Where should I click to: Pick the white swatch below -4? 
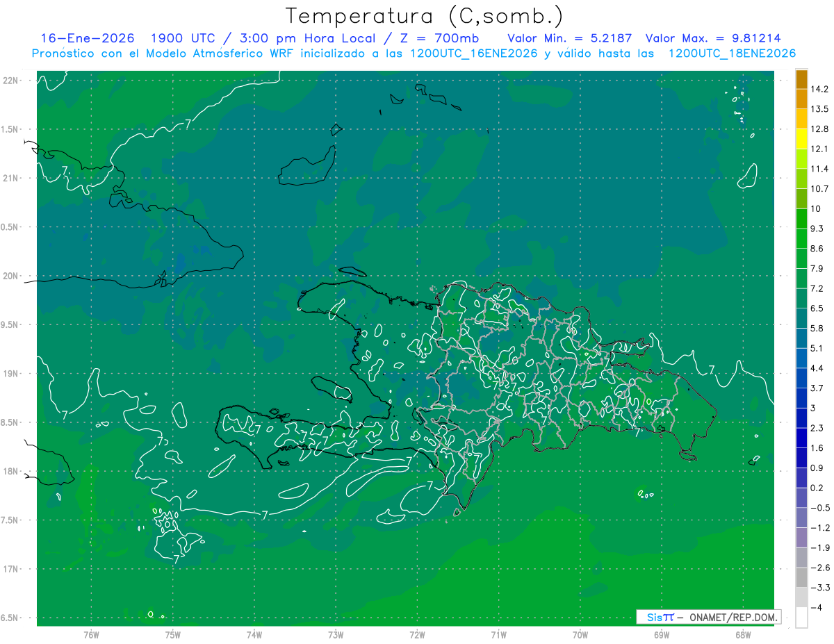(x=801, y=618)
